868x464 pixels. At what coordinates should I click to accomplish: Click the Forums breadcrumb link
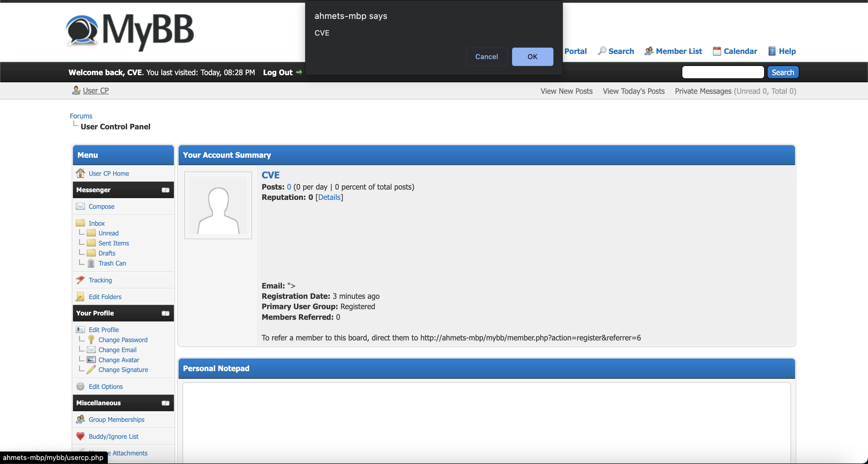pyautogui.click(x=81, y=116)
